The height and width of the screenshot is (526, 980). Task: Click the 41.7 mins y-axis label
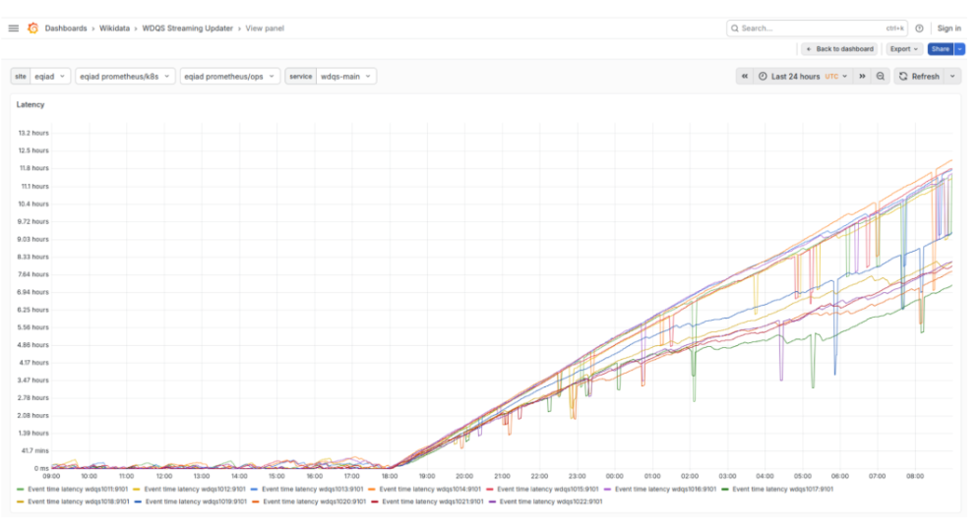[35, 450]
